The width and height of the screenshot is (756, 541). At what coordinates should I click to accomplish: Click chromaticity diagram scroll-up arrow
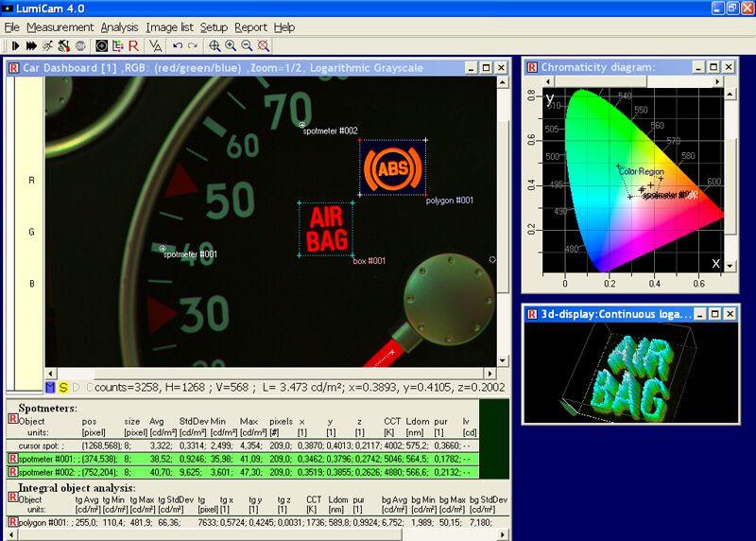tap(730, 95)
